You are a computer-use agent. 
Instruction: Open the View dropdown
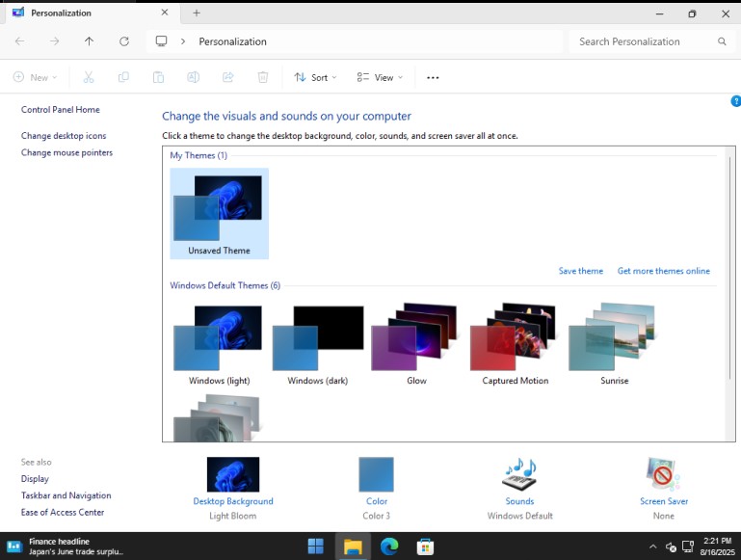[380, 77]
